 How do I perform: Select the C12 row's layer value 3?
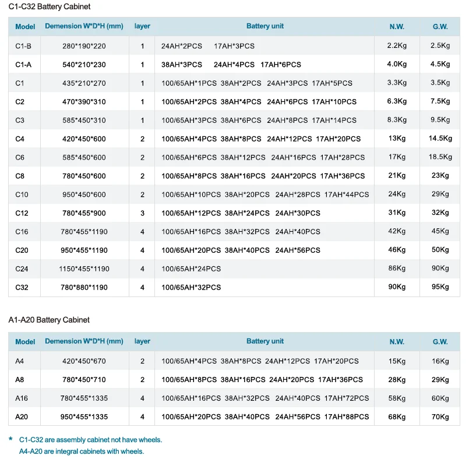click(142, 213)
